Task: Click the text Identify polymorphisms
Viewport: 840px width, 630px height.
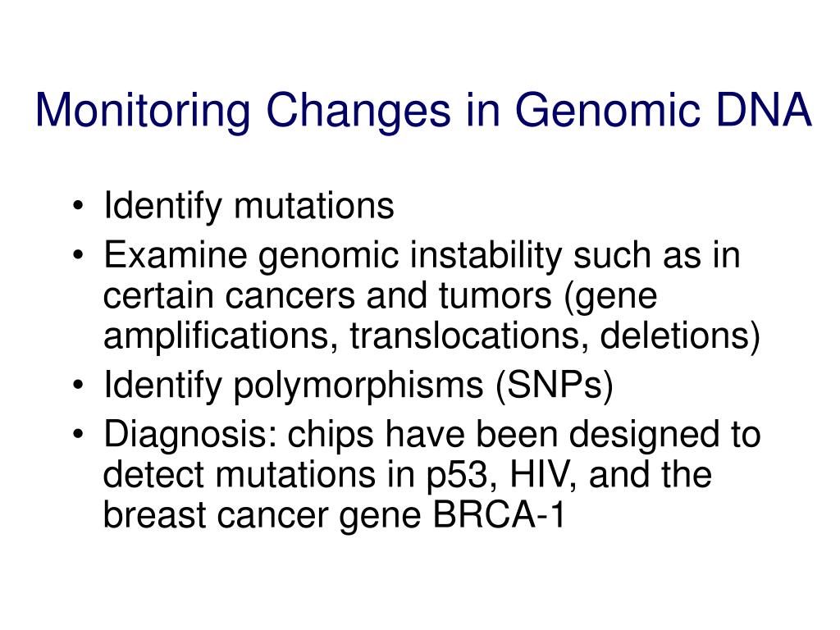Action: coord(294,386)
